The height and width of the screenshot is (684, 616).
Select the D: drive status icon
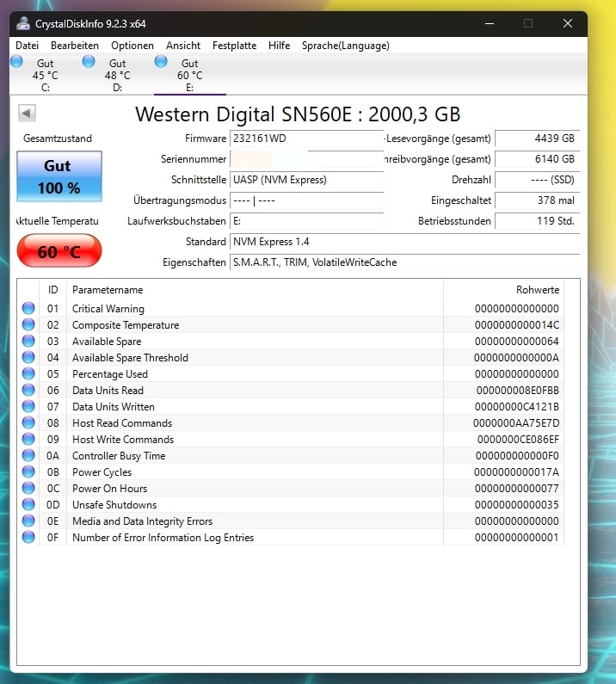click(89, 62)
